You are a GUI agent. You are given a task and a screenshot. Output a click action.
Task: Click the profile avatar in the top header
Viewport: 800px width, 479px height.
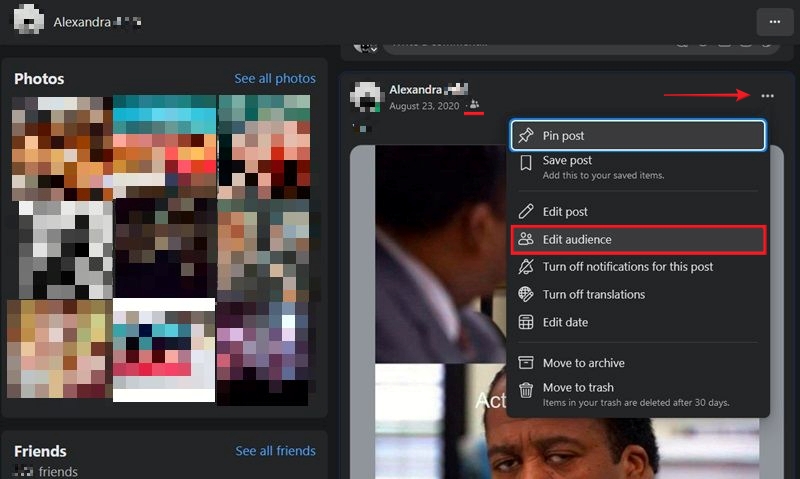point(28,19)
